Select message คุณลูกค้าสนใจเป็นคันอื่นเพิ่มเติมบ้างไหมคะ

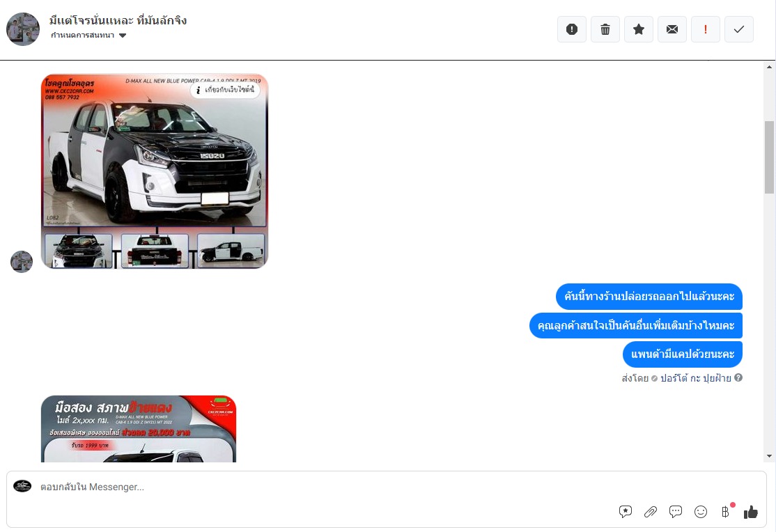[636, 326]
